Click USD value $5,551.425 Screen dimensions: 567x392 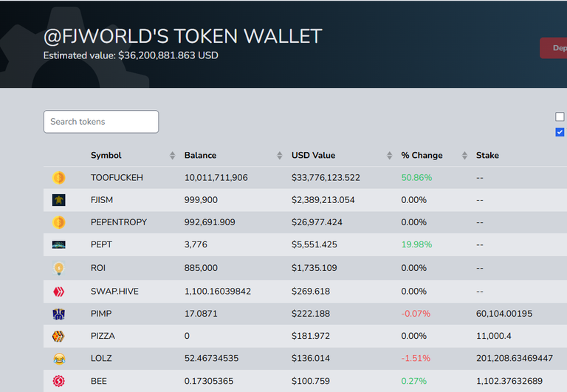315,245
